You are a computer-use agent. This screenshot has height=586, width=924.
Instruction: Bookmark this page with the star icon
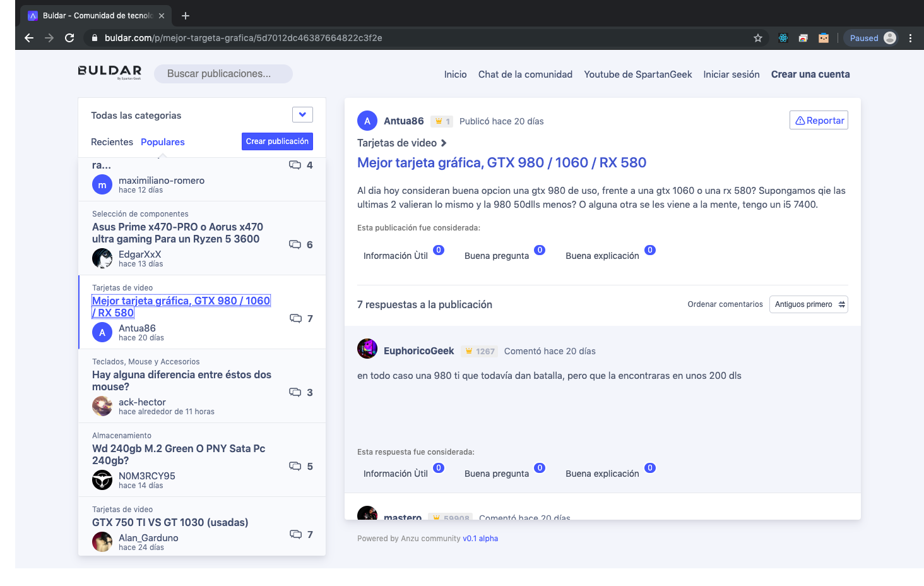pos(758,38)
